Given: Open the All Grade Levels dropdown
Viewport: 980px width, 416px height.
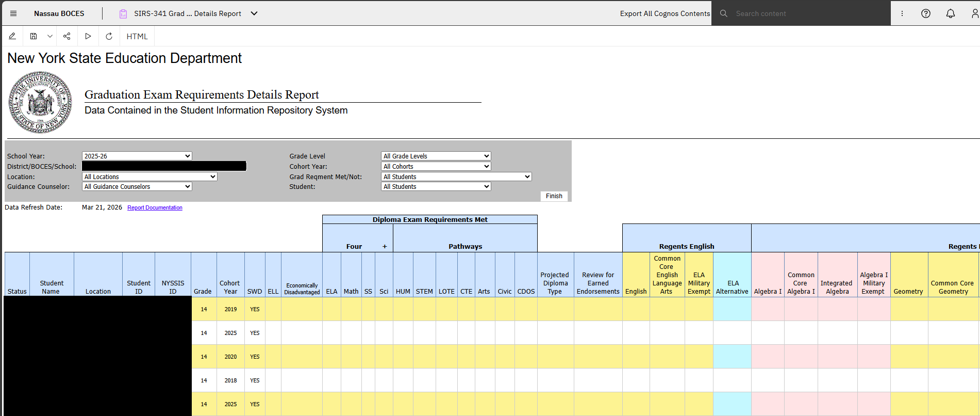Looking at the screenshot, I should [x=436, y=156].
